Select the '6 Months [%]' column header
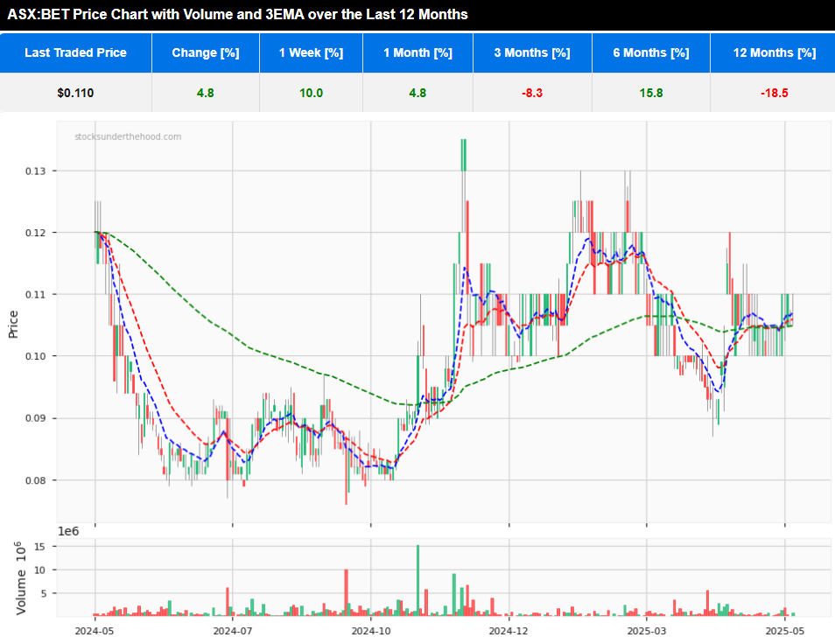The height and width of the screenshot is (644, 835). [650, 52]
